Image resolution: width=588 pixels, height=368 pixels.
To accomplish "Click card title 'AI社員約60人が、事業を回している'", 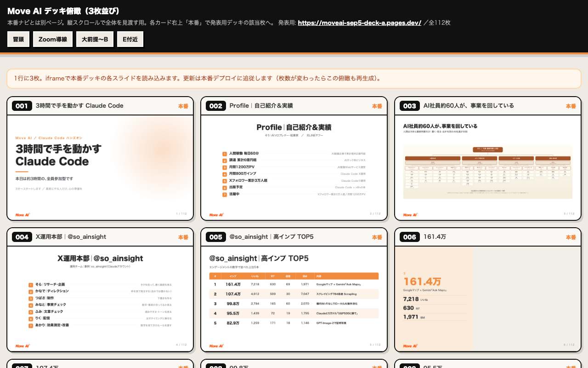I will [469, 106].
